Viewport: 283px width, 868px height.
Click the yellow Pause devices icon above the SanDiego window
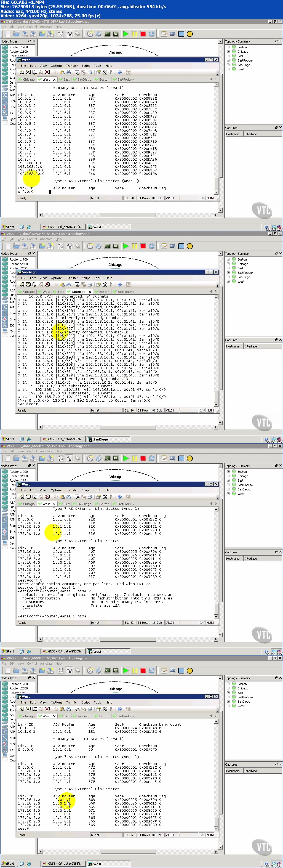(x=134, y=246)
